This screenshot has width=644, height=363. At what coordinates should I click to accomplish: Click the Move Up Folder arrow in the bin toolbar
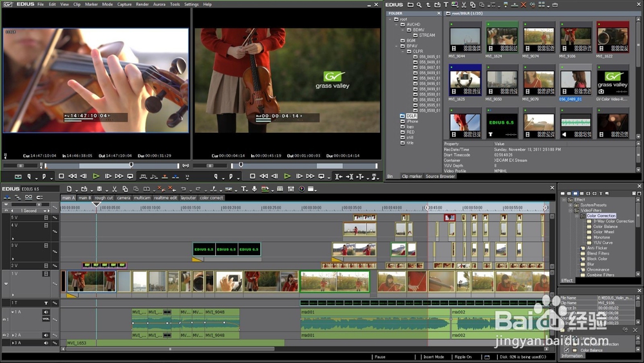(428, 5)
